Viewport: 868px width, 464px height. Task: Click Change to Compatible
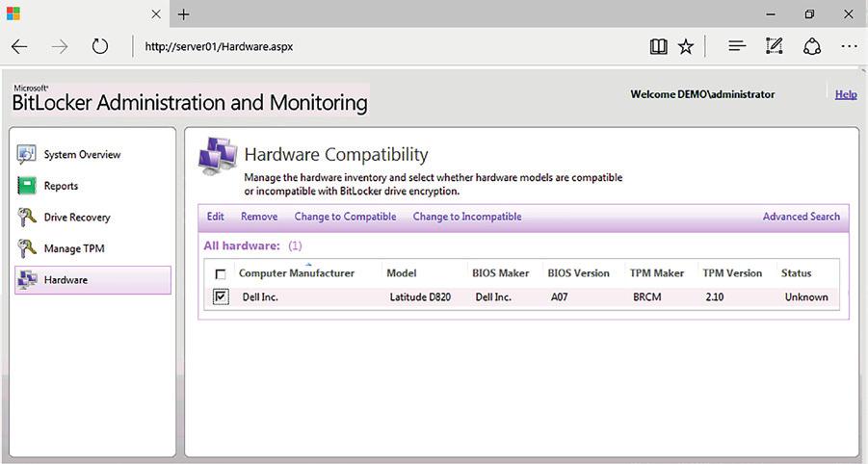coord(345,217)
